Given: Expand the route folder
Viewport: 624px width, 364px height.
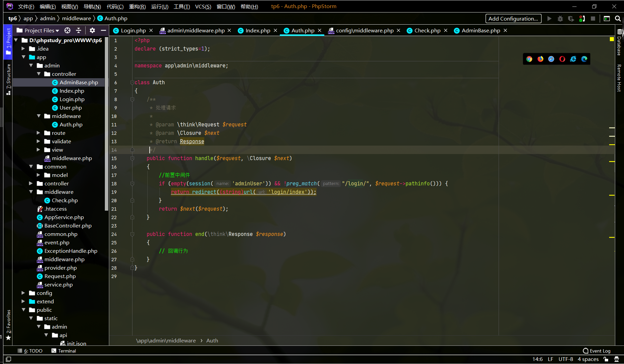Looking at the screenshot, I should 39,133.
